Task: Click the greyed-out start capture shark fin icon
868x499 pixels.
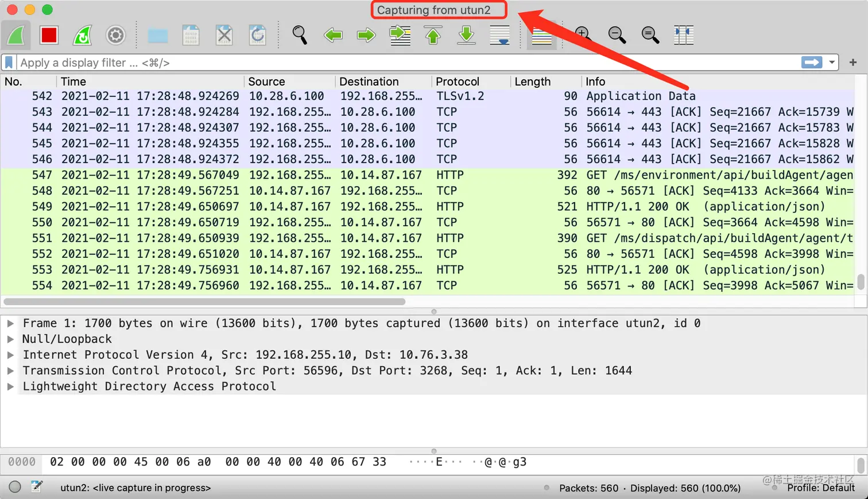Action: click(x=16, y=35)
